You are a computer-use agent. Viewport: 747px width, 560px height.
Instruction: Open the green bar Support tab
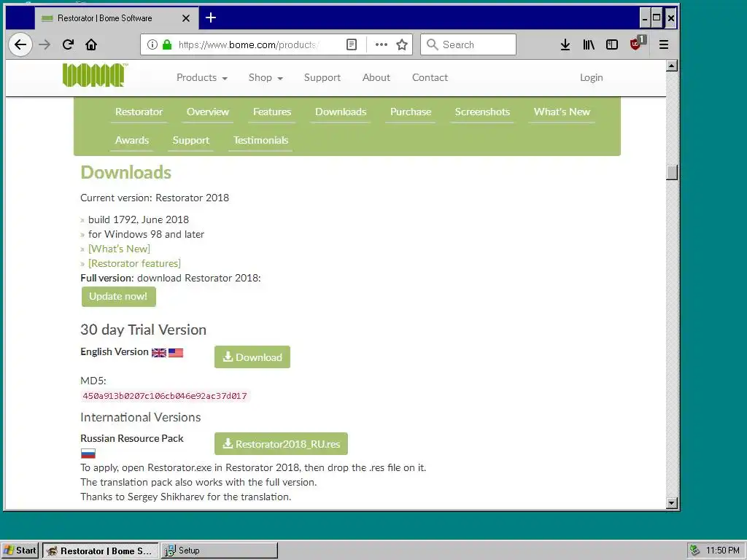pos(190,141)
